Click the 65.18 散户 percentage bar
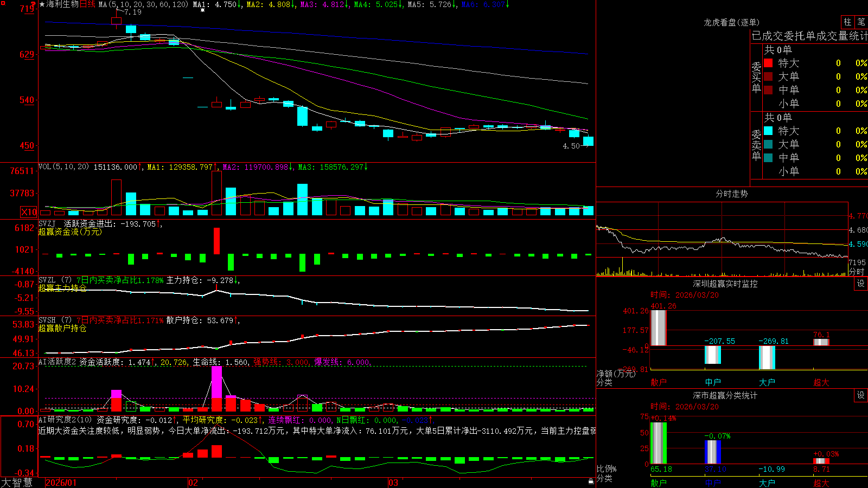868x488 pixels. pyautogui.click(x=659, y=443)
